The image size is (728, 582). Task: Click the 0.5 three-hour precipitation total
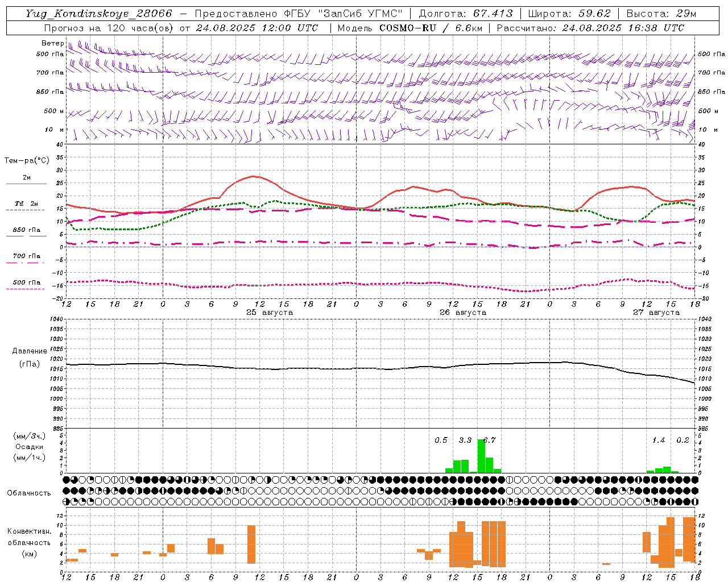coord(441,440)
